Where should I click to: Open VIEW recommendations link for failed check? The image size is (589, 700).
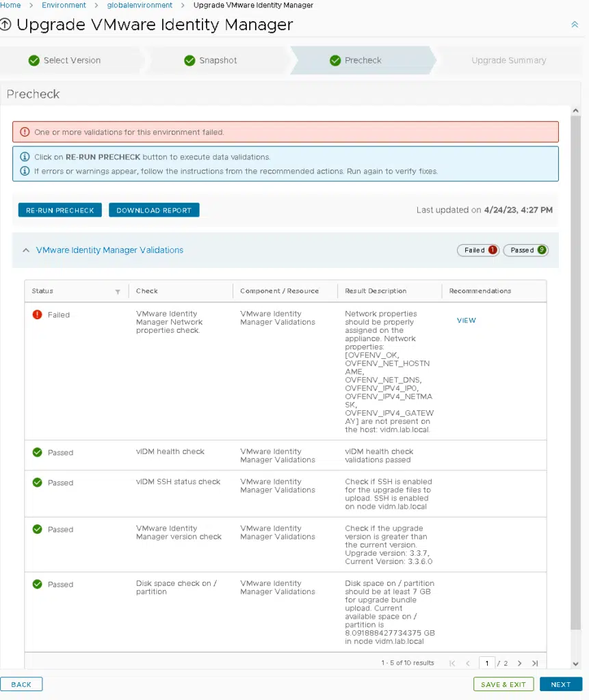click(x=466, y=320)
